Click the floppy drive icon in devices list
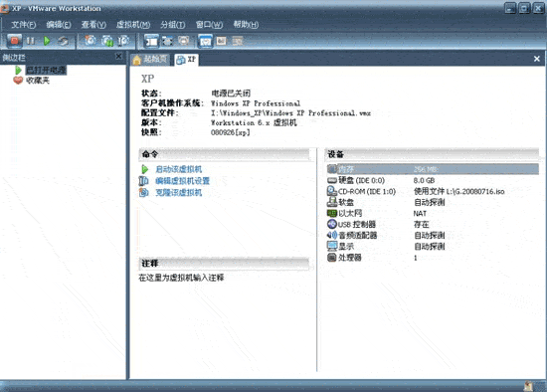547x392 pixels. click(332, 202)
